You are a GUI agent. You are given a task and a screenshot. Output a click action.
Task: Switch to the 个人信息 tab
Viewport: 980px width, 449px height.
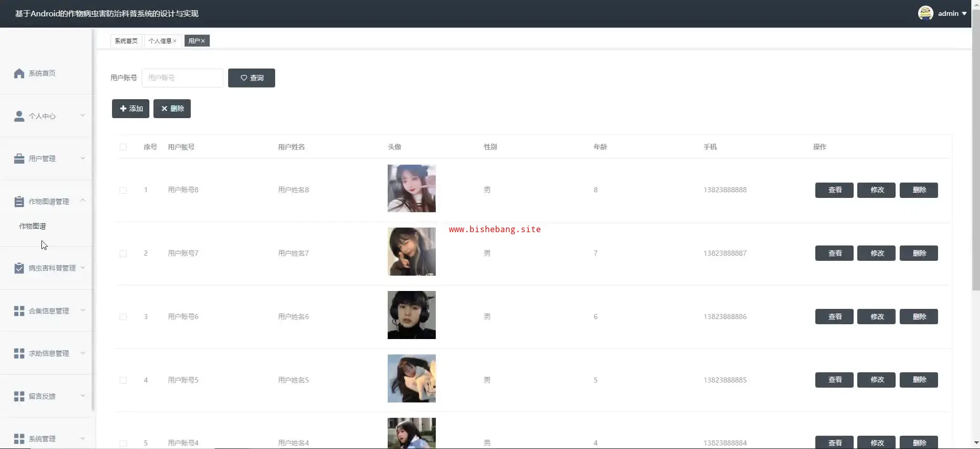click(160, 41)
